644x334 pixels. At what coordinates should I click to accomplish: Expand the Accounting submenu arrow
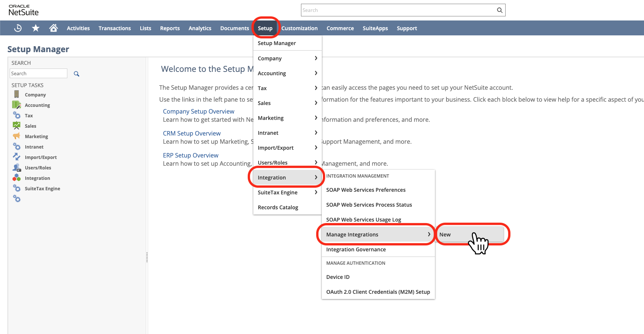click(316, 73)
